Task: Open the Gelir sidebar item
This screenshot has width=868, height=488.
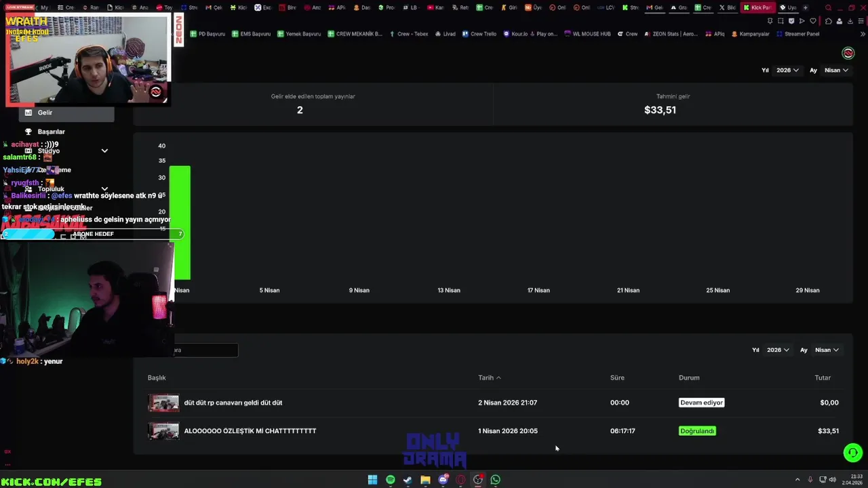Action: click(x=66, y=113)
